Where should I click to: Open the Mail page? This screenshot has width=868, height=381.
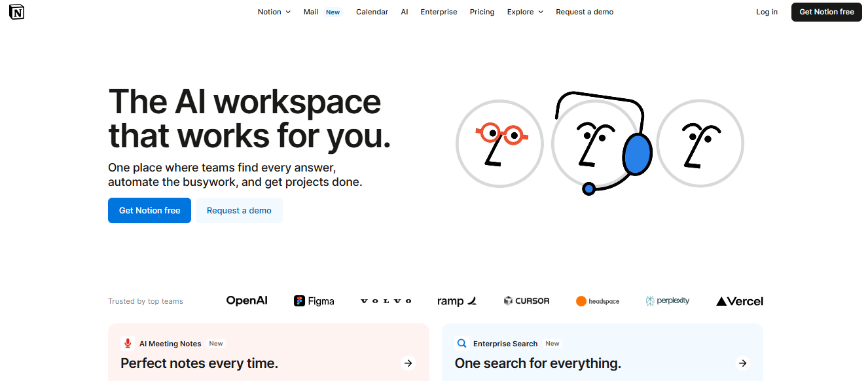[x=311, y=12]
